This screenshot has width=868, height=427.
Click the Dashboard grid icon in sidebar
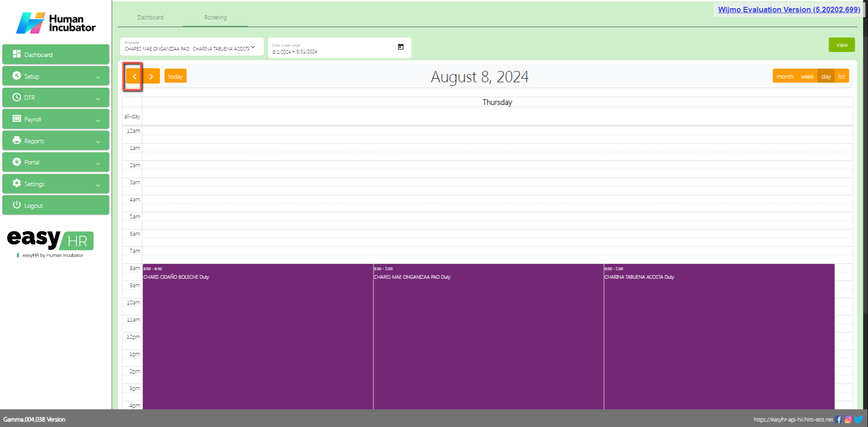(17, 54)
